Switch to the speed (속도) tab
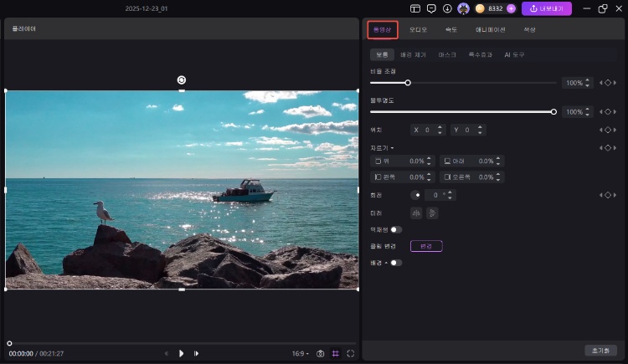 coord(451,29)
